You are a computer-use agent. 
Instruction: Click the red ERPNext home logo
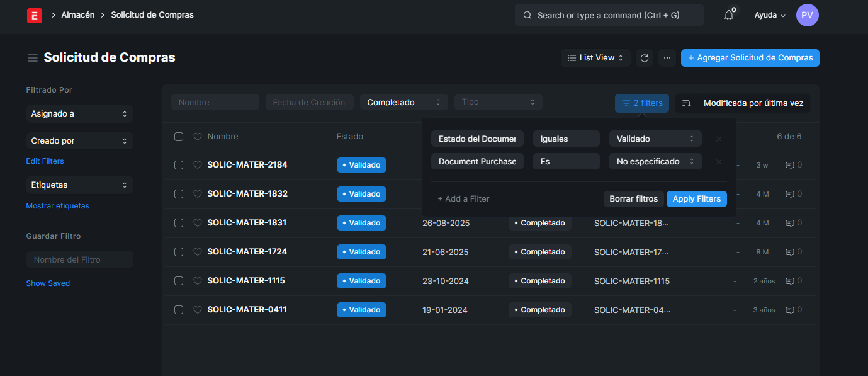pyautogui.click(x=35, y=15)
